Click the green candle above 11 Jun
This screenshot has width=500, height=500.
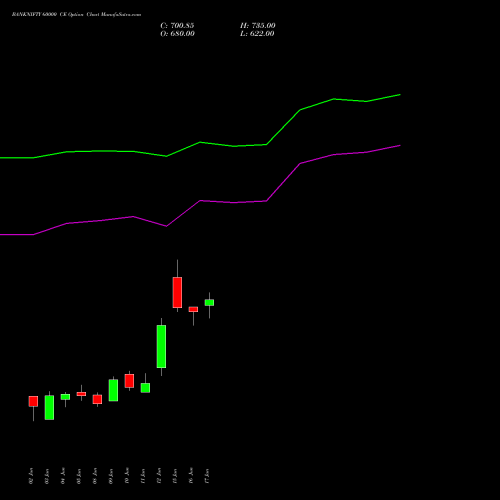click(145, 388)
